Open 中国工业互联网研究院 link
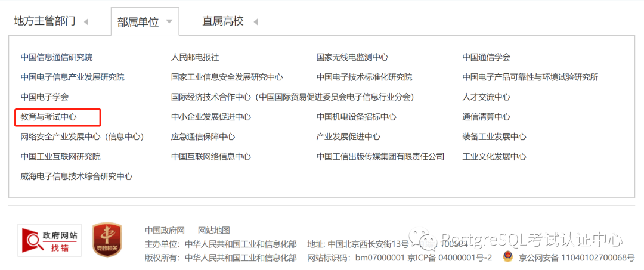Image resolution: width=644 pixels, height=270 pixels. click(61, 157)
